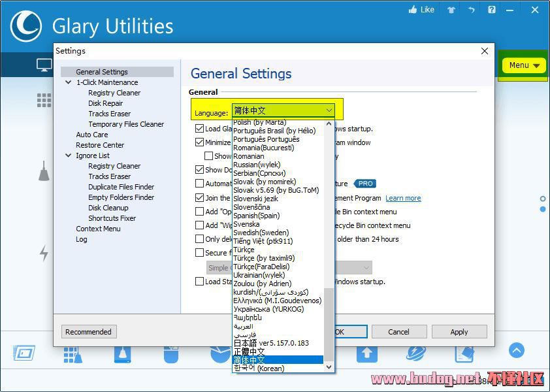
Task: Toggle the Only delete files older than 24 hours checkbox
Action: coord(200,239)
